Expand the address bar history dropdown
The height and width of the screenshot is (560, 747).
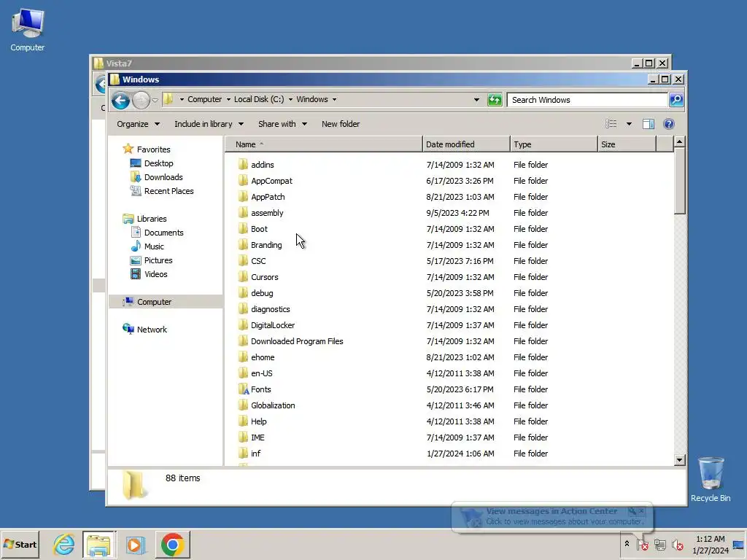click(476, 99)
